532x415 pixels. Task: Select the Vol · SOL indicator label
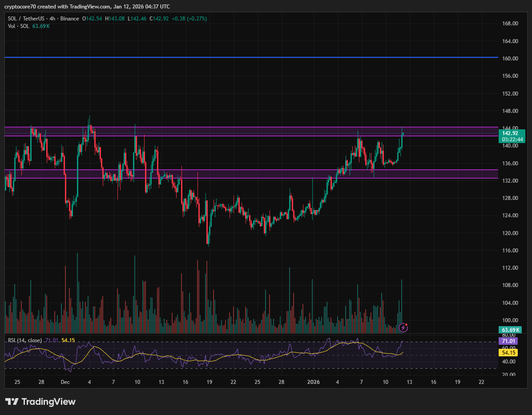coord(19,26)
